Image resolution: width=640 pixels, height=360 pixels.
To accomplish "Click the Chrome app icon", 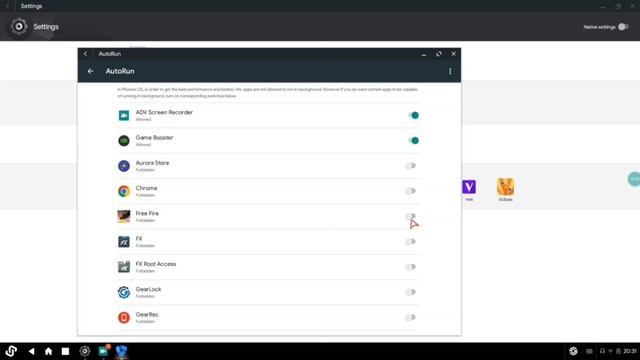I will [x=124, y=191].
